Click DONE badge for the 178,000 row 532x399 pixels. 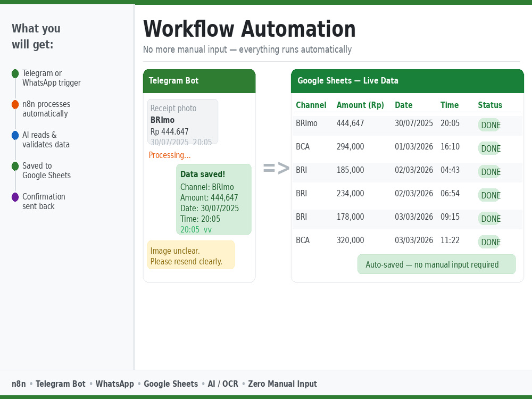(491, 219)
